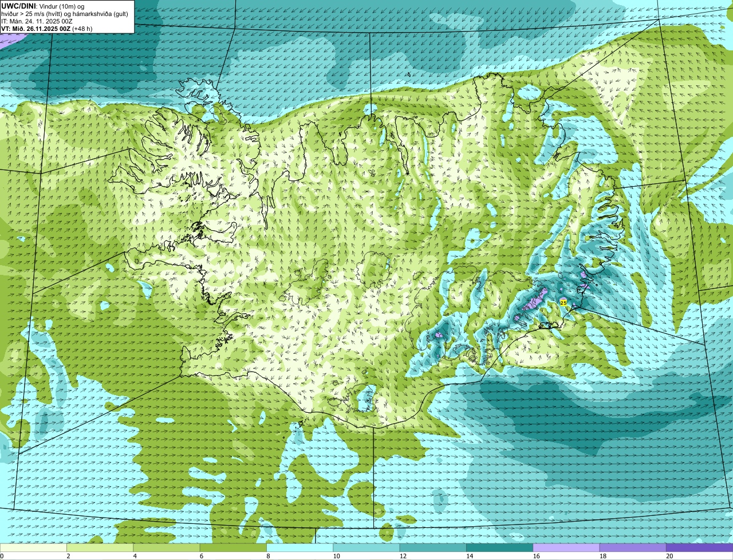Click the scale label 20
Image resolution: width=733 pixels, height=560 pixels.
tap(669, 556)
